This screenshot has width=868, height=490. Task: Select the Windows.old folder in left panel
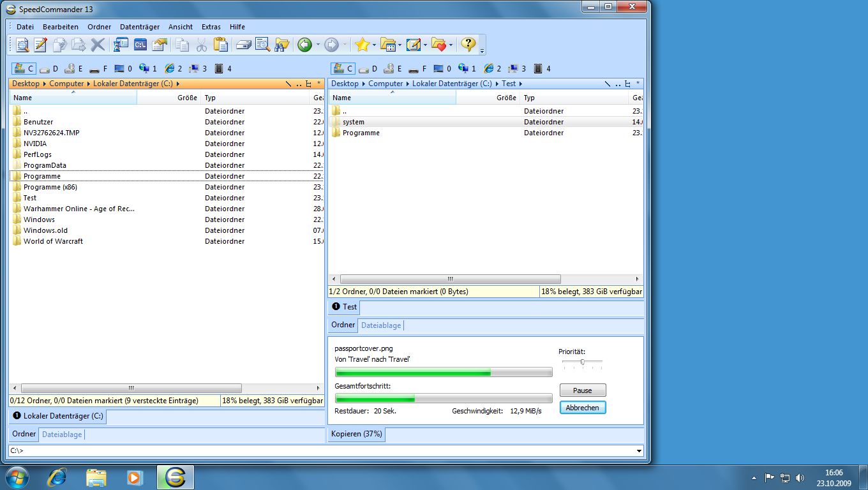pos(45,230)
